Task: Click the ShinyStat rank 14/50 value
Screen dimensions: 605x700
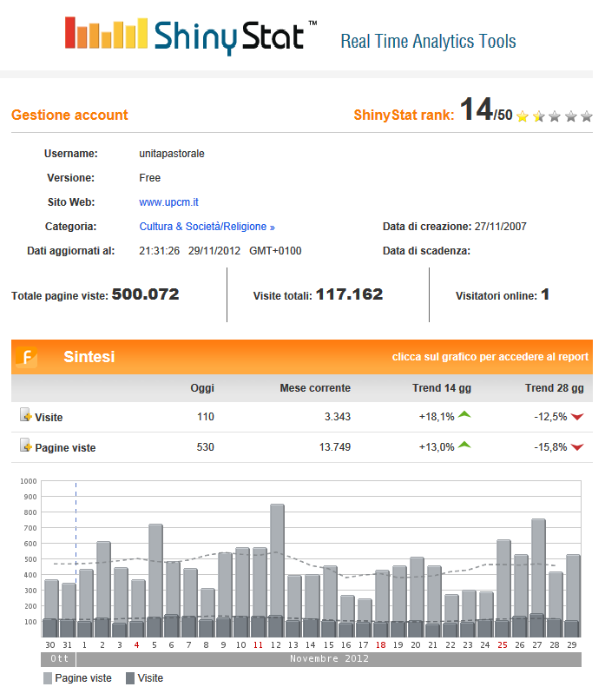Action: point(485,109)
